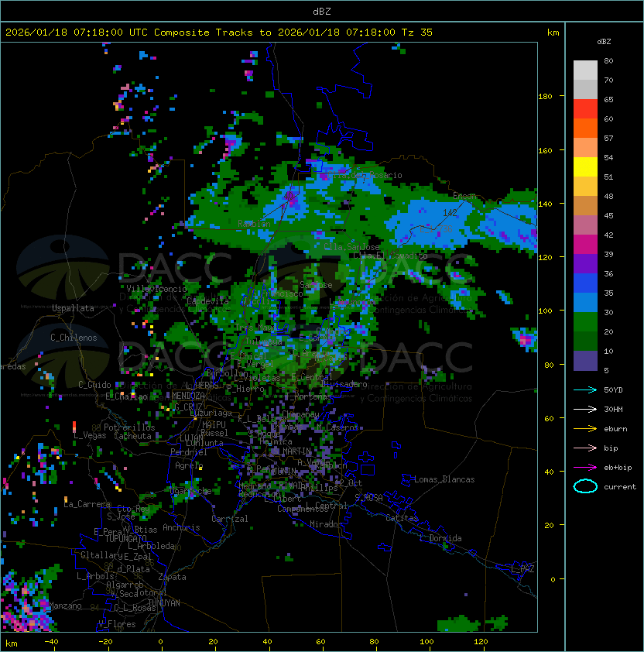Select the red swatch between 65 and 60
The height and width of the screenshot is (652, 644).
tap(585, 109)
